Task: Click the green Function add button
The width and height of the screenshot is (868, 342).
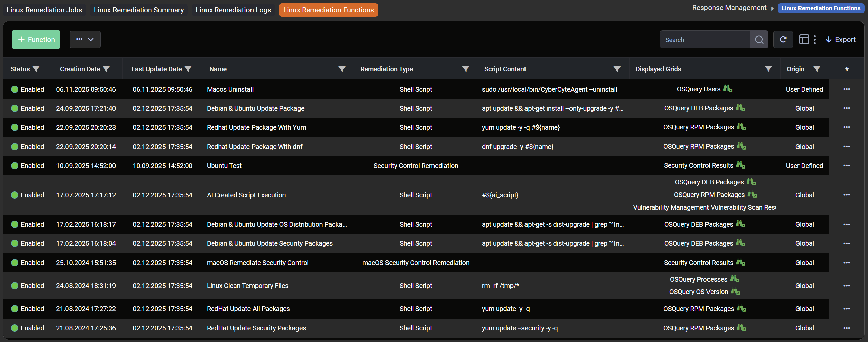Action: 36,39
